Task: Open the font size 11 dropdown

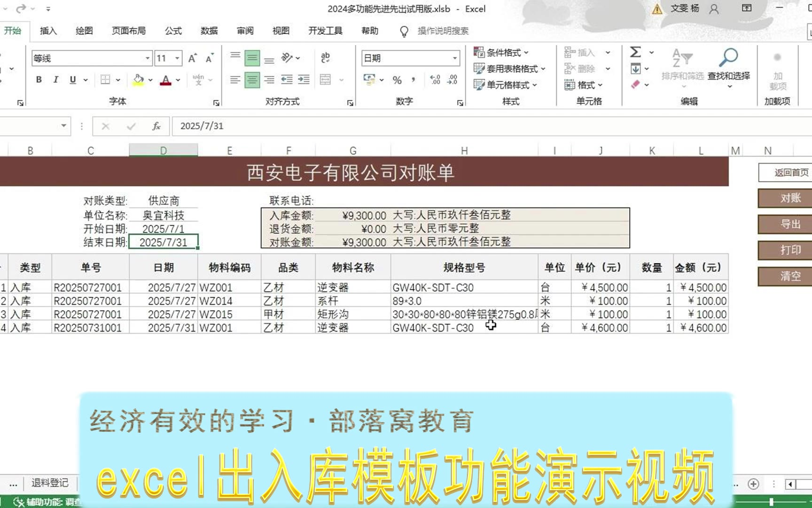Action: coord(177,58)
